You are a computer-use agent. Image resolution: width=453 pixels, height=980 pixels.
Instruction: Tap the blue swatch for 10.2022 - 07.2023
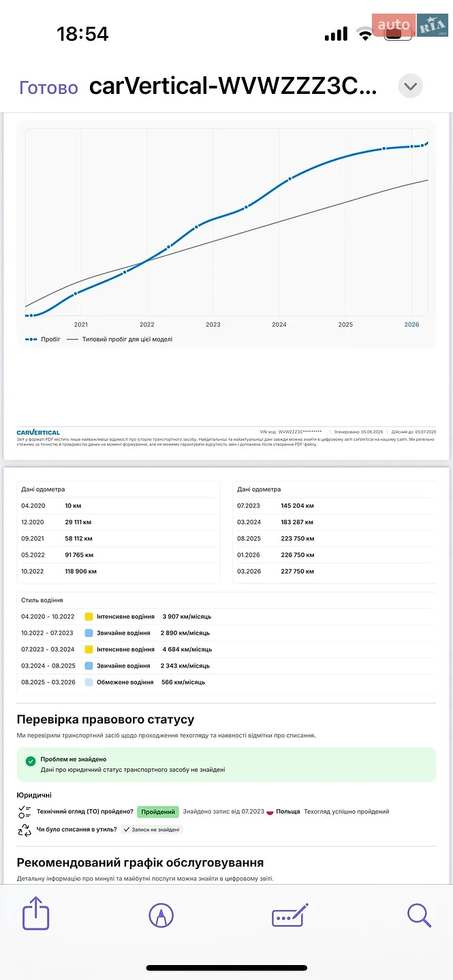(89, 633)
